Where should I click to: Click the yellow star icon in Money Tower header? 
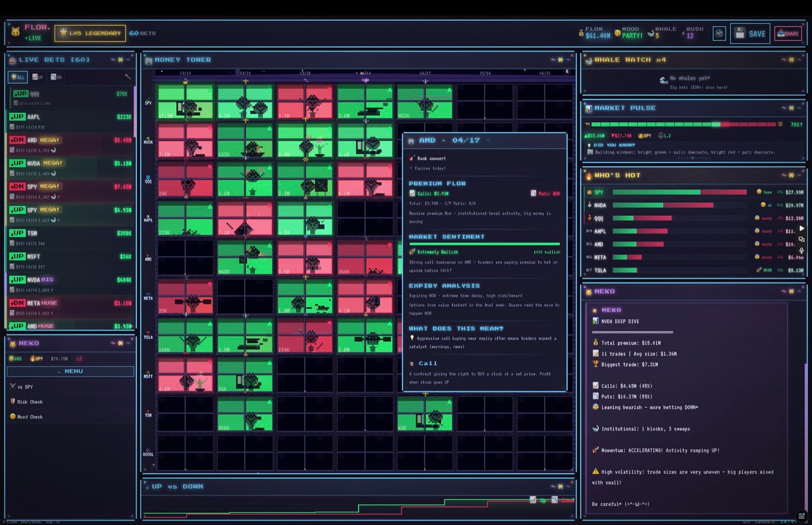click(x=560, y=60)
